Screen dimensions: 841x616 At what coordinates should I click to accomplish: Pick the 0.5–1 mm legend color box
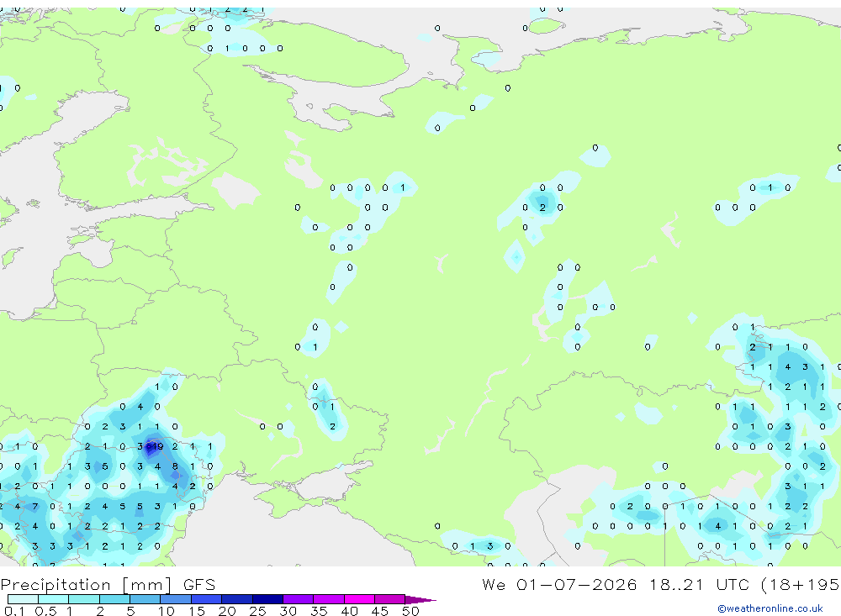coord(54,599)
